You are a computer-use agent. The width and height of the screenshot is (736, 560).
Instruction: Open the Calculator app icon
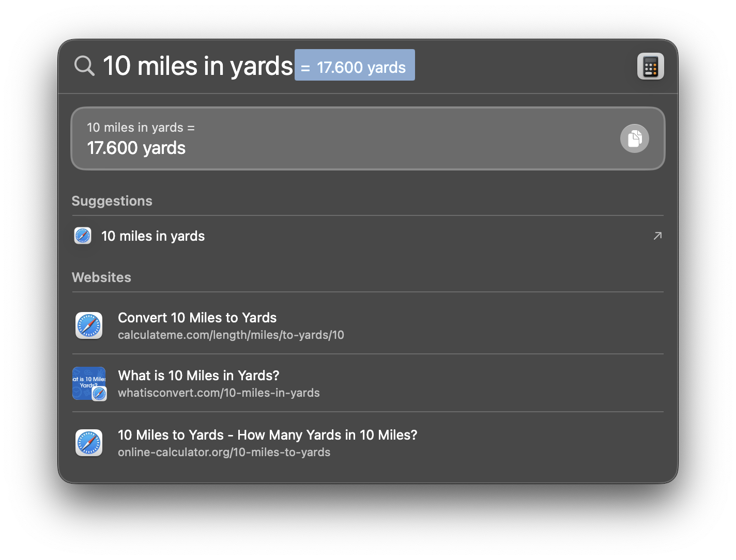click(650, 66)
